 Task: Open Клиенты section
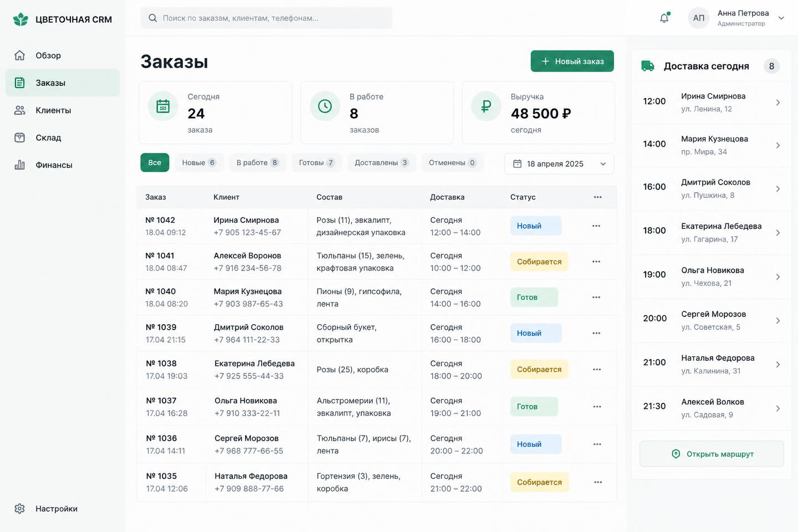click(63, 110)
